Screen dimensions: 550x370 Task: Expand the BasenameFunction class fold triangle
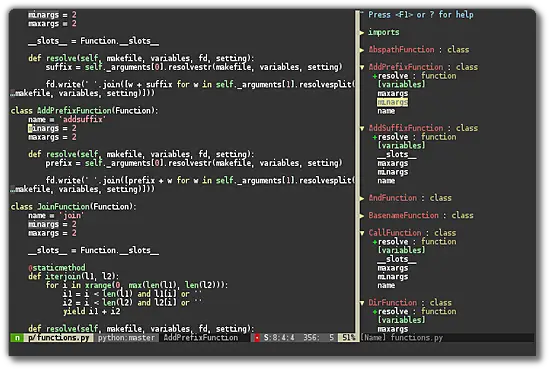tap(362, 216)
